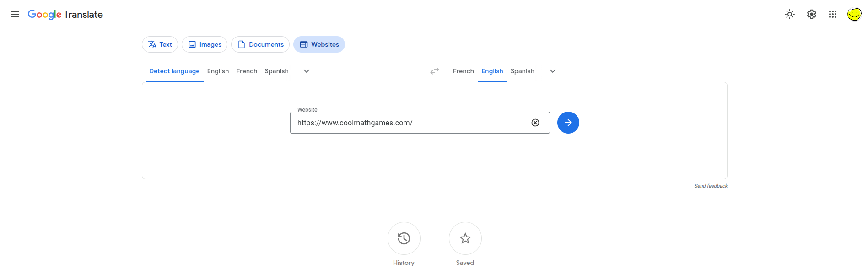Open the Settings gear icon
The height and width of the screenshot is (269, 868).
coord(812,14)
